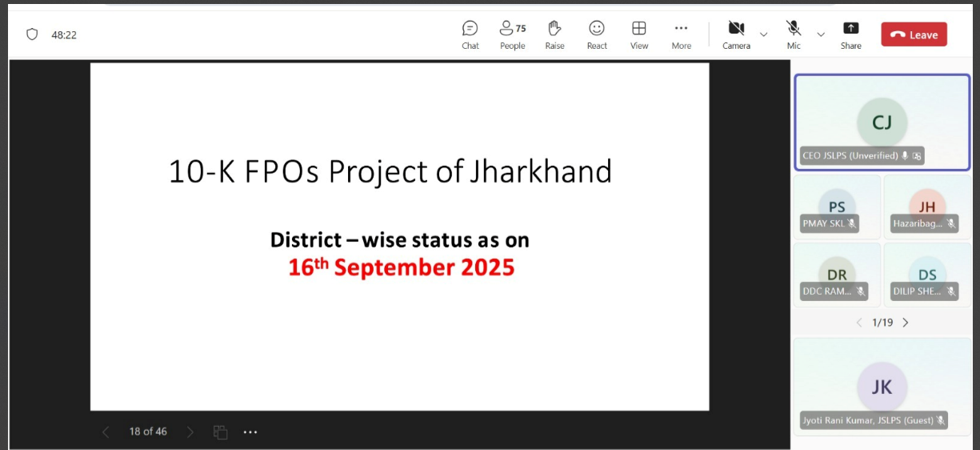This screenshot has height=450, width=980.
Task: Click the JK avatar circle
Action: (882, 387)
